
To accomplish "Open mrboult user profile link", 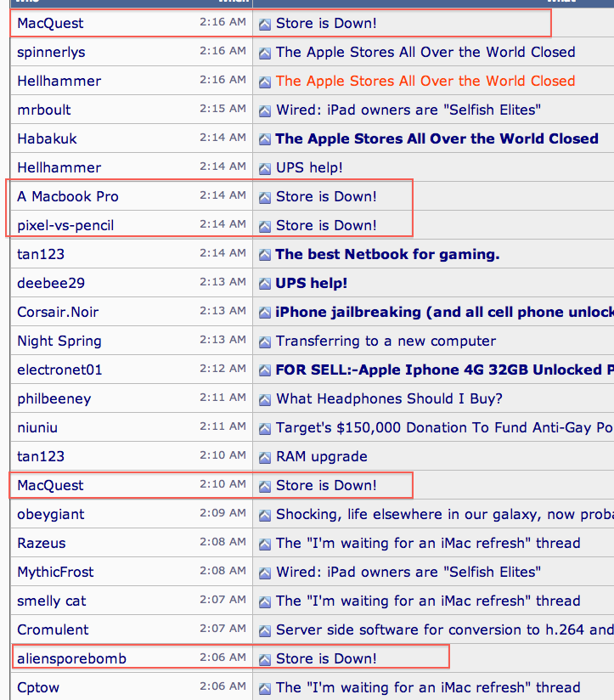I will click(43, 110).
